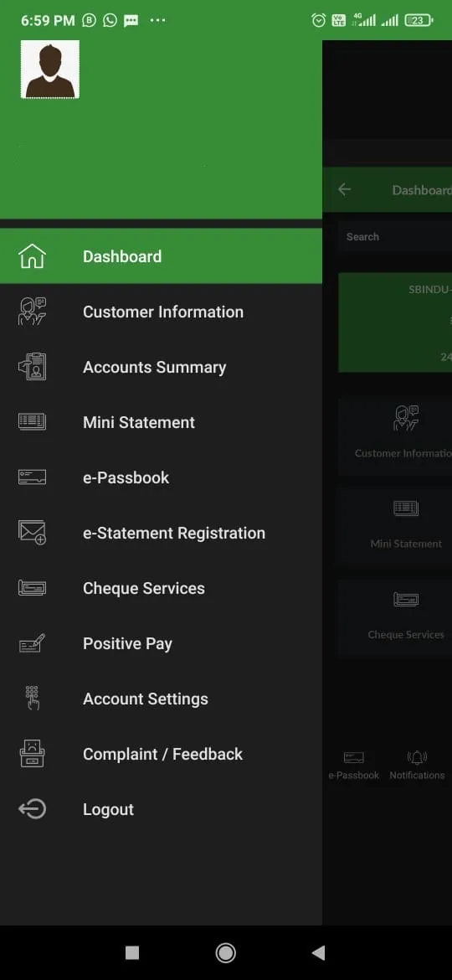Open Cheque Services from drawer menu

click(x=161, y=588)
